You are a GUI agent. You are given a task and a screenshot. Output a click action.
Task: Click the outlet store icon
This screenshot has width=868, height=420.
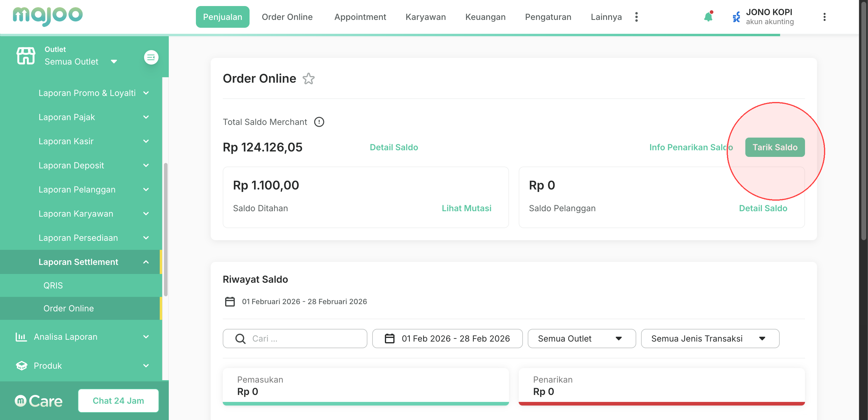point(26,56)
